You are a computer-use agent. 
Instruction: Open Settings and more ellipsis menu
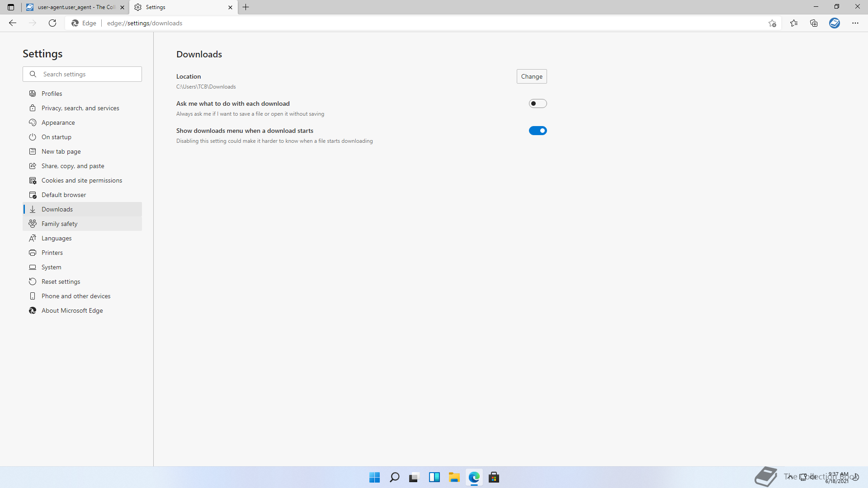coord(855,23)
